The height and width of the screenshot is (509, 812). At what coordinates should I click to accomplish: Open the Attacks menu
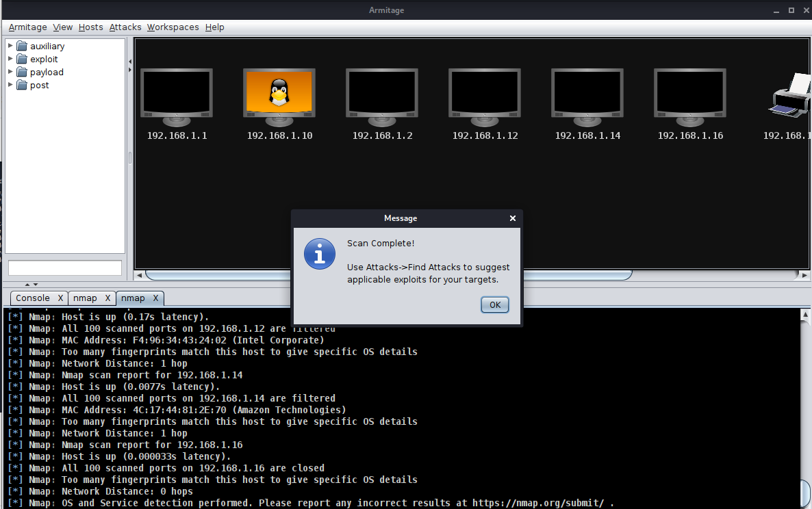125,27
